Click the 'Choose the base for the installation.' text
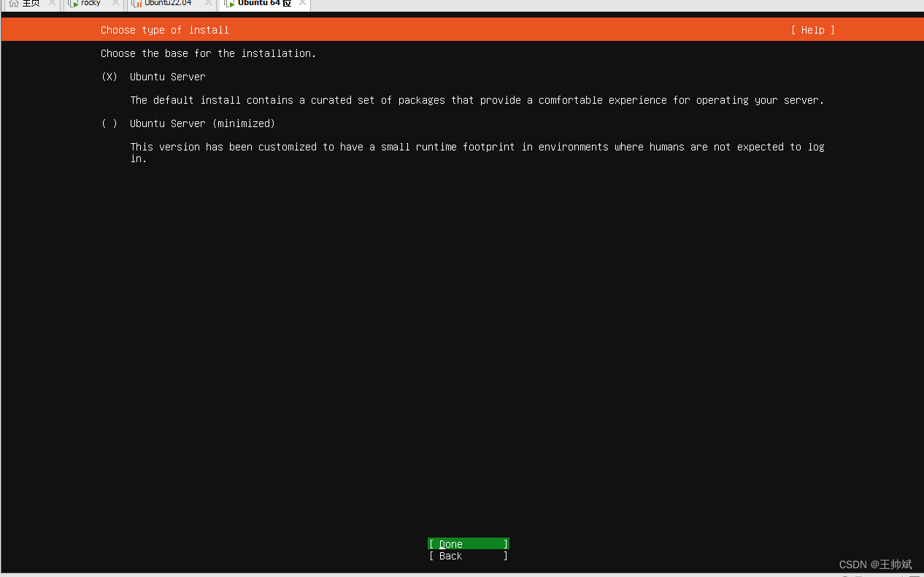Viewport: 924px width, 577px height. coord(209,53)
